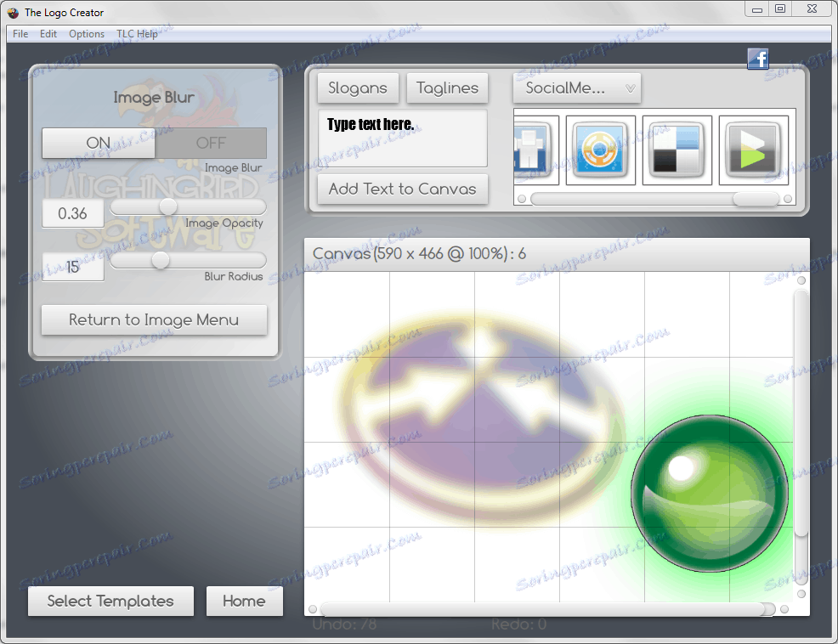Image resolution: width=838 pixels, height=644 pixels.
Task: Click the Slogans button
Action: 358,88
